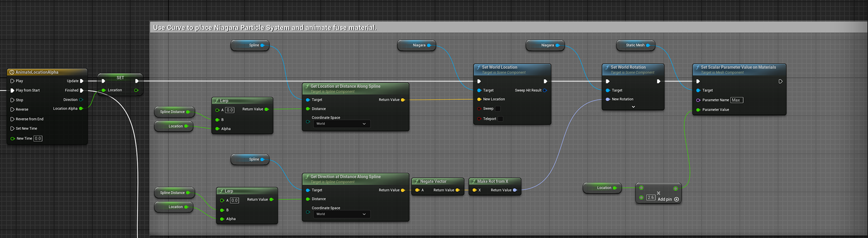This screenshot has width=868, height=238.
Task: Select the comment box title text
Action: 264,28
